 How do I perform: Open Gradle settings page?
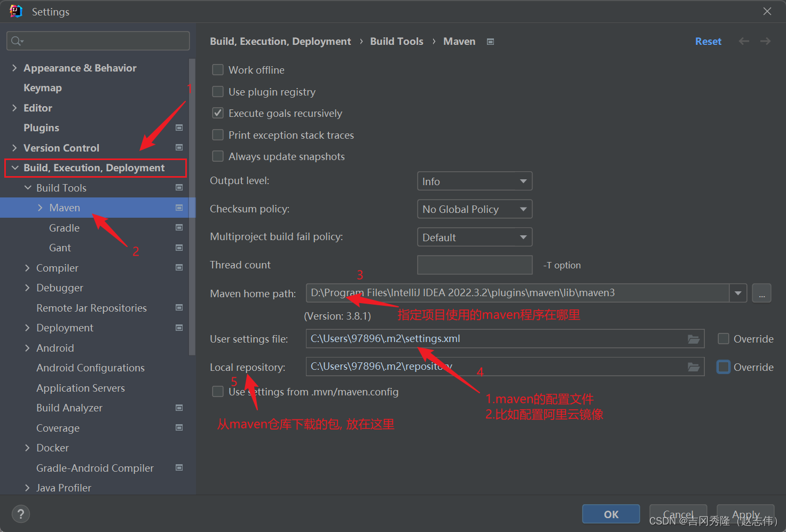click(64, 228)
